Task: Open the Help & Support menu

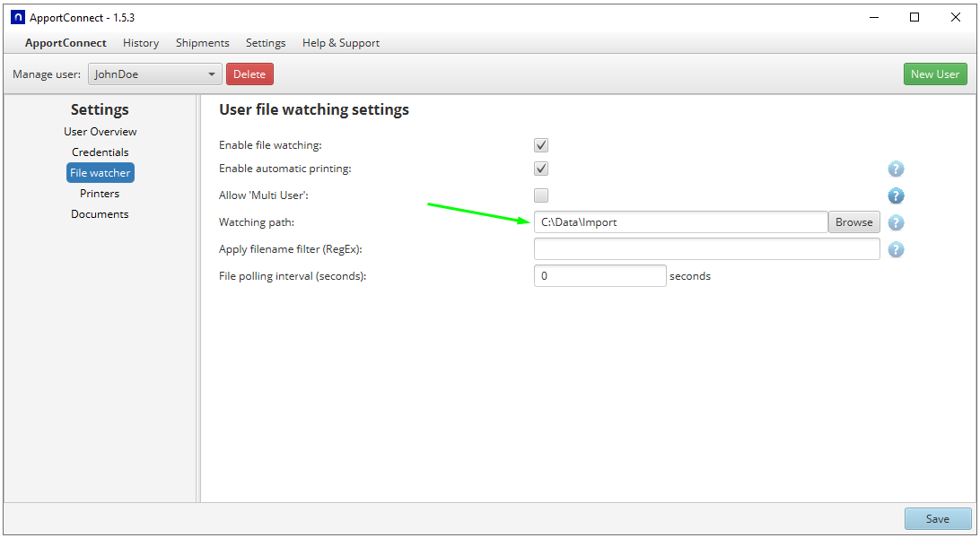Action: [341, 43]
